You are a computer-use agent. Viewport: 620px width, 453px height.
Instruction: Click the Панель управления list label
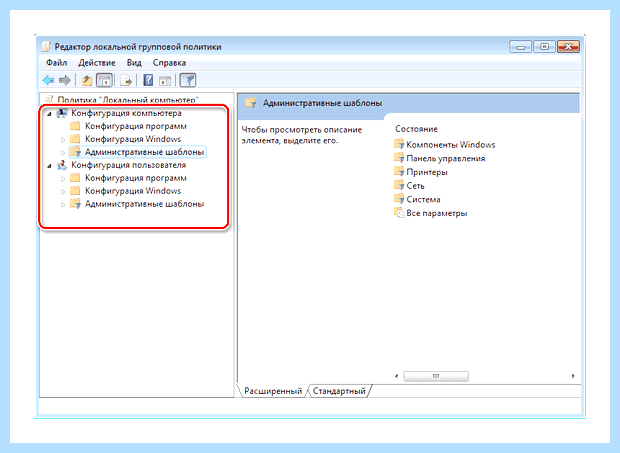pyautogui.click(x=446, y=159)
